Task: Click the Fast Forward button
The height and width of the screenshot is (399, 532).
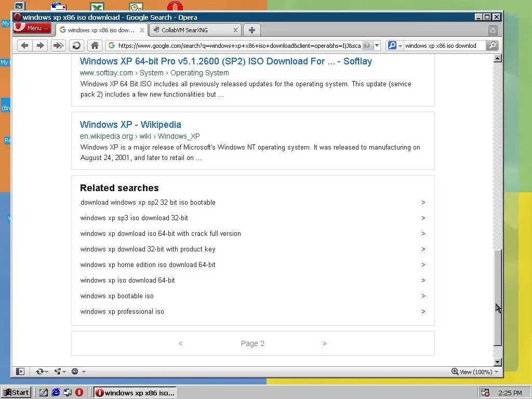Action: click(x=58, y=46)
